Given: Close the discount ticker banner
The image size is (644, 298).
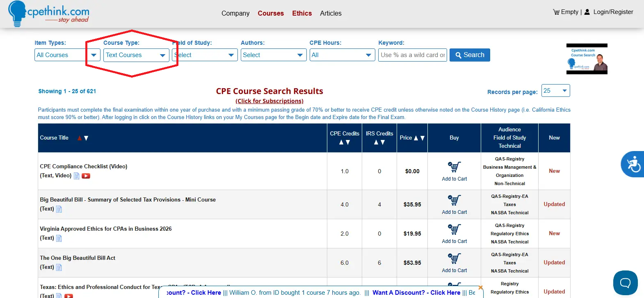Looking at the screenshot, I should 480,287.
